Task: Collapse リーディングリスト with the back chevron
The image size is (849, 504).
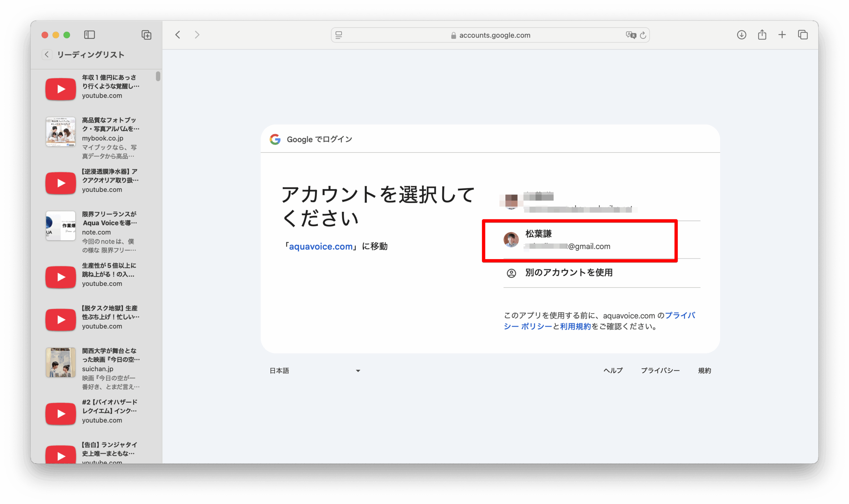Action: pyautogui.click(x=47, y=54)
